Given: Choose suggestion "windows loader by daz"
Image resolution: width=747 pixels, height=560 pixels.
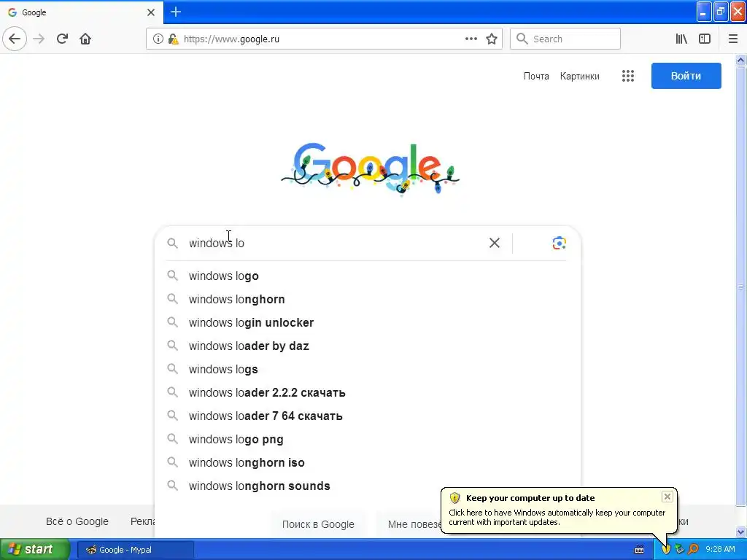Looking at the screenshot, I should (x=368, y=346).
